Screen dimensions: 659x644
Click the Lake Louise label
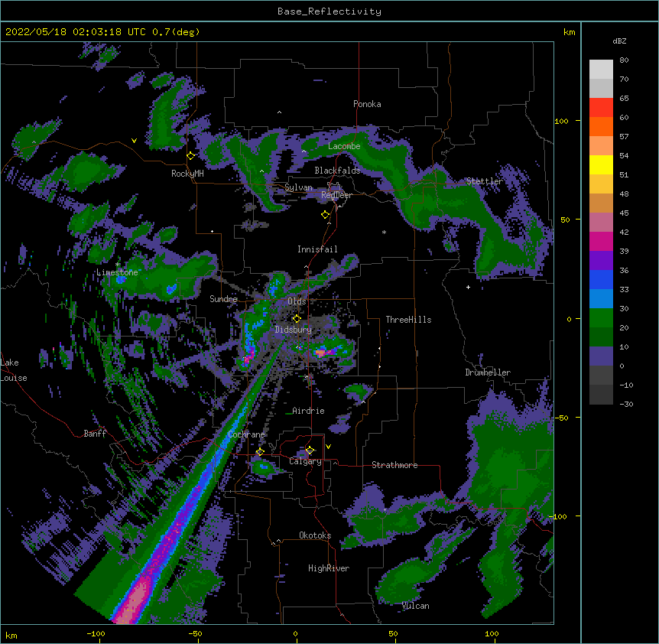[14, 370]
